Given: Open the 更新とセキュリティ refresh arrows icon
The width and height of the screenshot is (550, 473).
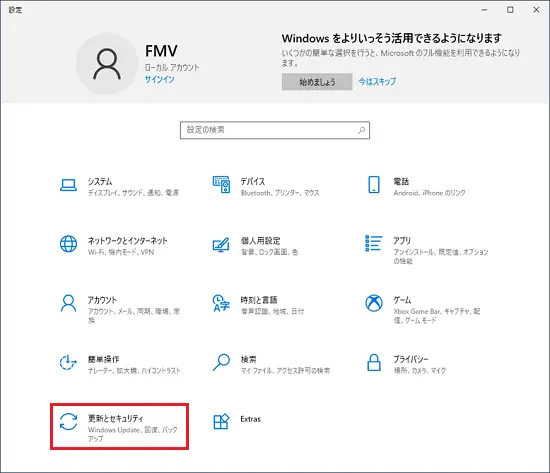Looking at the screenshot, I should click(x=68, y=421).
